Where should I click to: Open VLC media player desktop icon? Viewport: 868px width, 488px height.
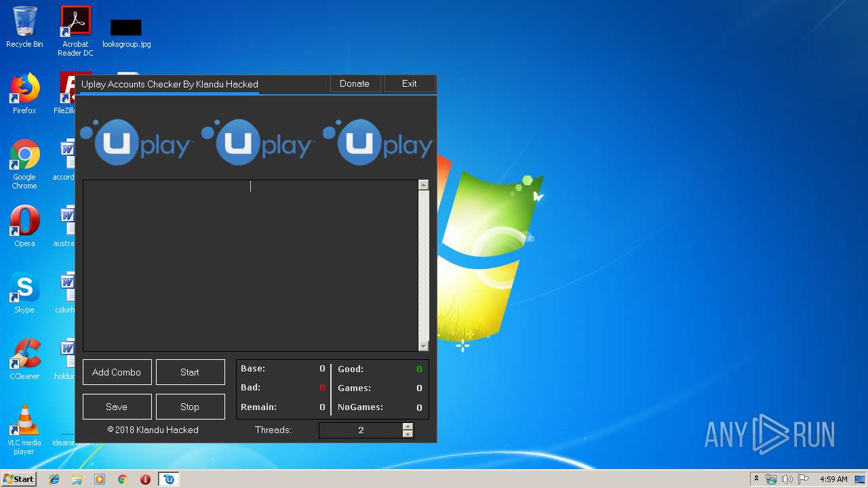24,430
